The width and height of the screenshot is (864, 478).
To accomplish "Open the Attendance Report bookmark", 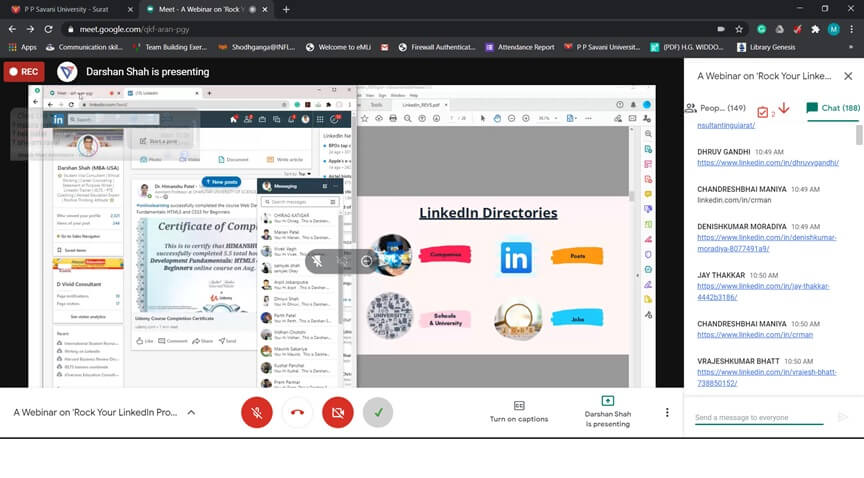I will tap(520, 47).
